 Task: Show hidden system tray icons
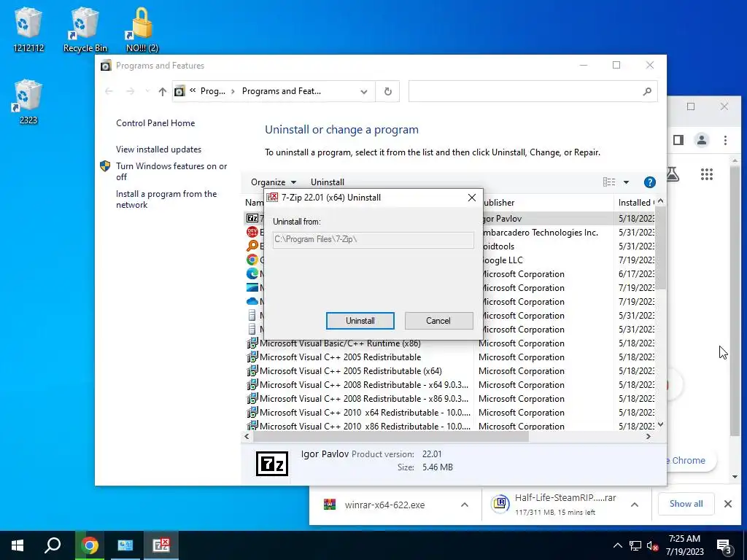click(617, 545)
